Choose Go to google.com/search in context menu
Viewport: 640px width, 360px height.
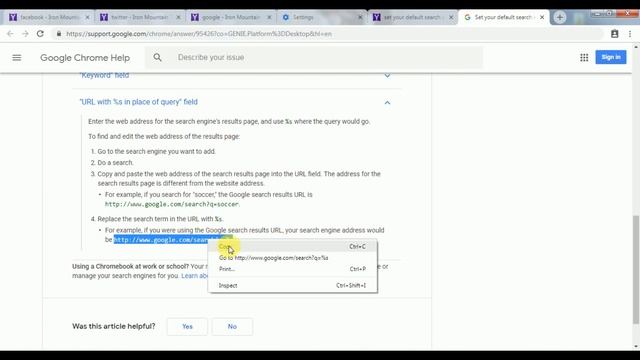[x=293, y=258]
